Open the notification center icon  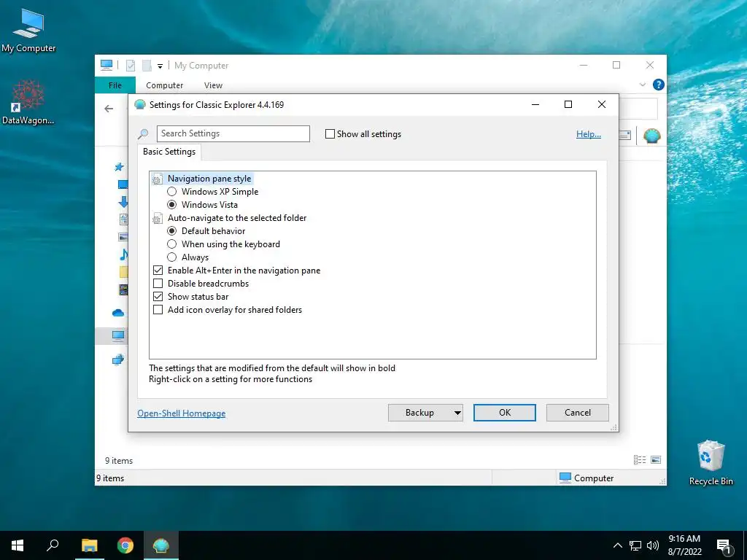tap(724, 546)
